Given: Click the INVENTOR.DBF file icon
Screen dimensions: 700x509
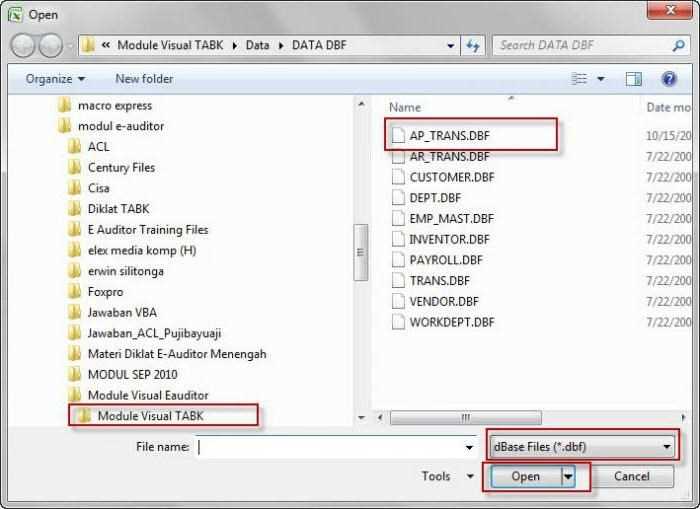Looking at the screenshot, I should tap(398, 239).
